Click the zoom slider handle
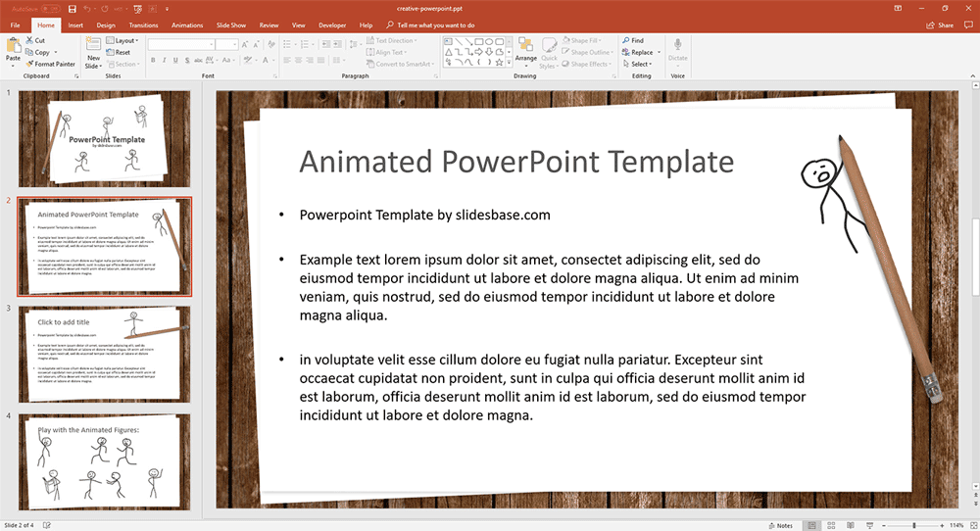This screenshot has height=531, width=980. tap(914, 525)
